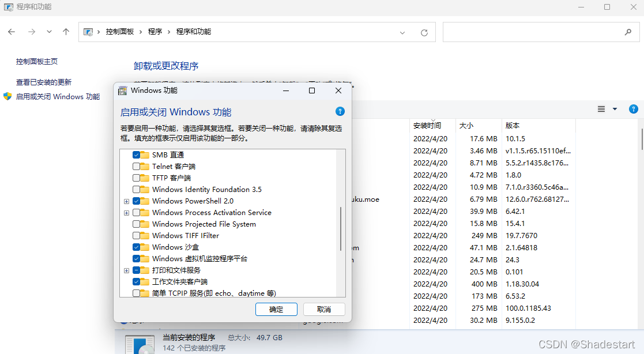Click the programs list vertical scrollbar
This screenshot has height=354, width=644.
pos(641,140)
